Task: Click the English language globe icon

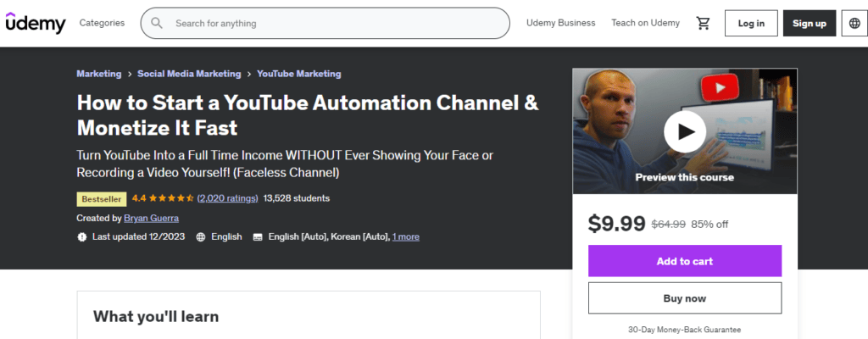Action: pyautogui.click(x=200, y=236)
